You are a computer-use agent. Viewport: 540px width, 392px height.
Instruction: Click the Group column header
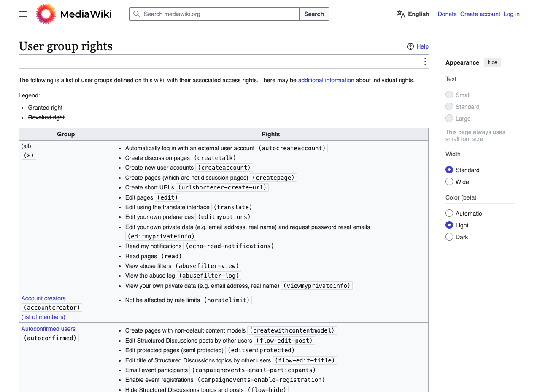pos(66,134)
